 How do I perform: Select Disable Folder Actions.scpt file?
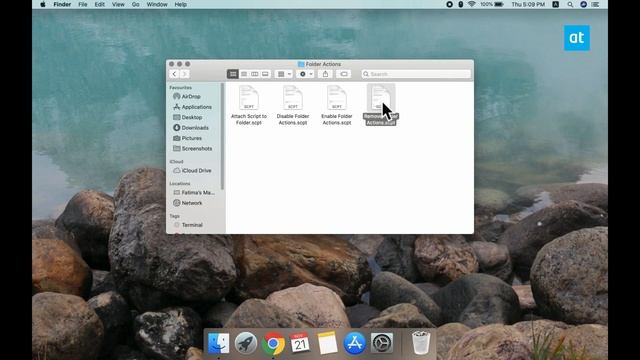click(x=293, y=104)
